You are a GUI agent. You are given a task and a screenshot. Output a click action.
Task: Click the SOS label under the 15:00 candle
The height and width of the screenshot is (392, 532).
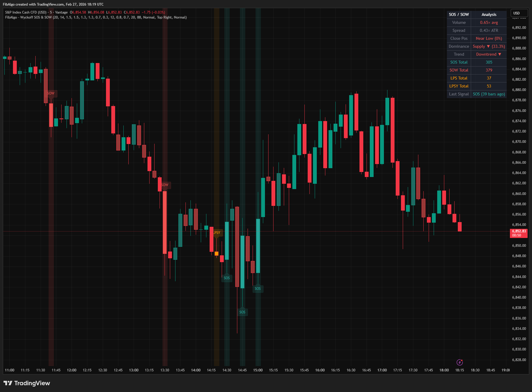pyautogui.click(x=258, y=289)
